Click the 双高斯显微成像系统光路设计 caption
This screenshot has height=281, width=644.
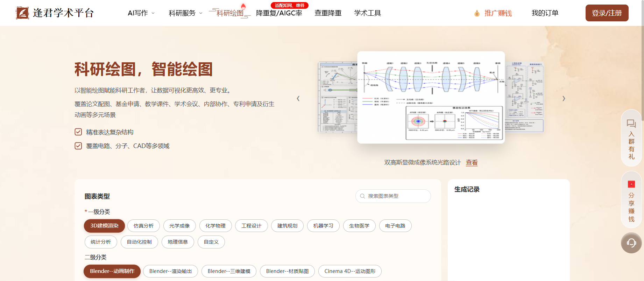423,162
